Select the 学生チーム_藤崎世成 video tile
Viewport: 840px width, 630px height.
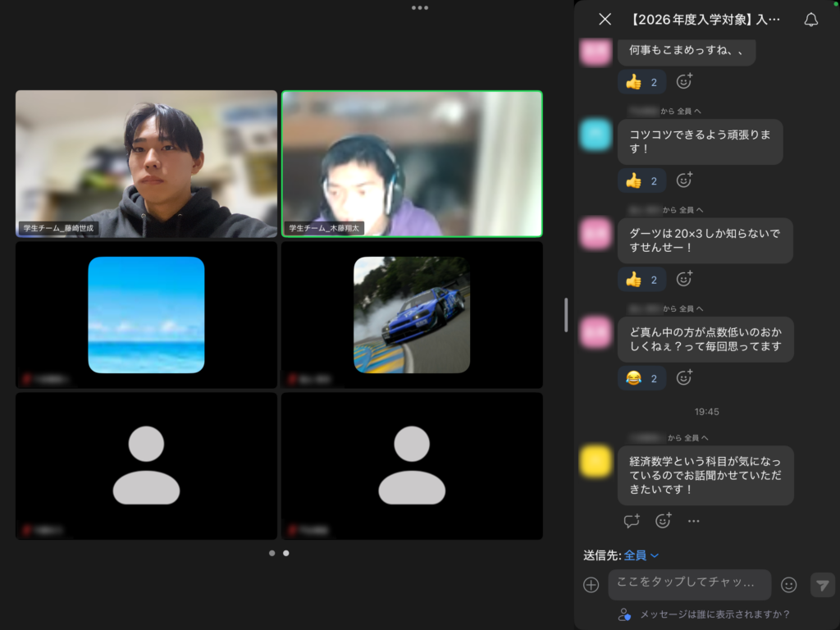pos(146,164)
